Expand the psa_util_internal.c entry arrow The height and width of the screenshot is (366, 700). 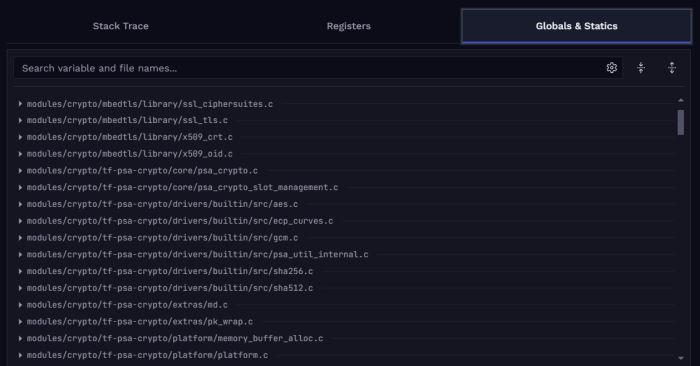pyautogui.click(x=20, y=254)
